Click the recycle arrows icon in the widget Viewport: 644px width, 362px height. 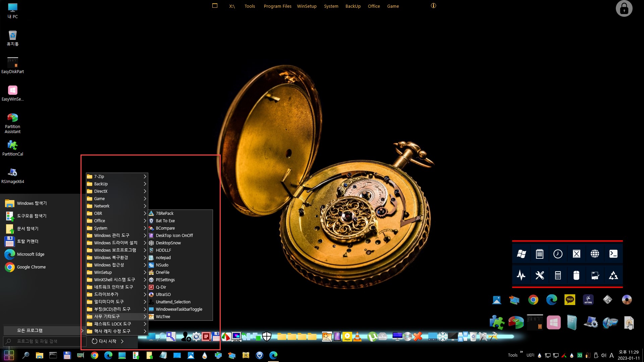click(613, 276)
